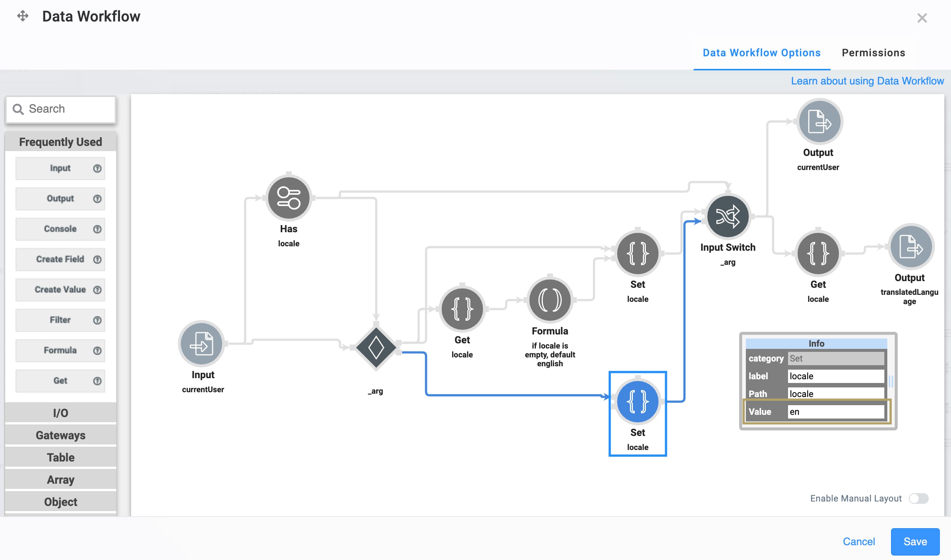Pick the Input operator button
The height and width of the screenshot is (560, 951).
60,168
